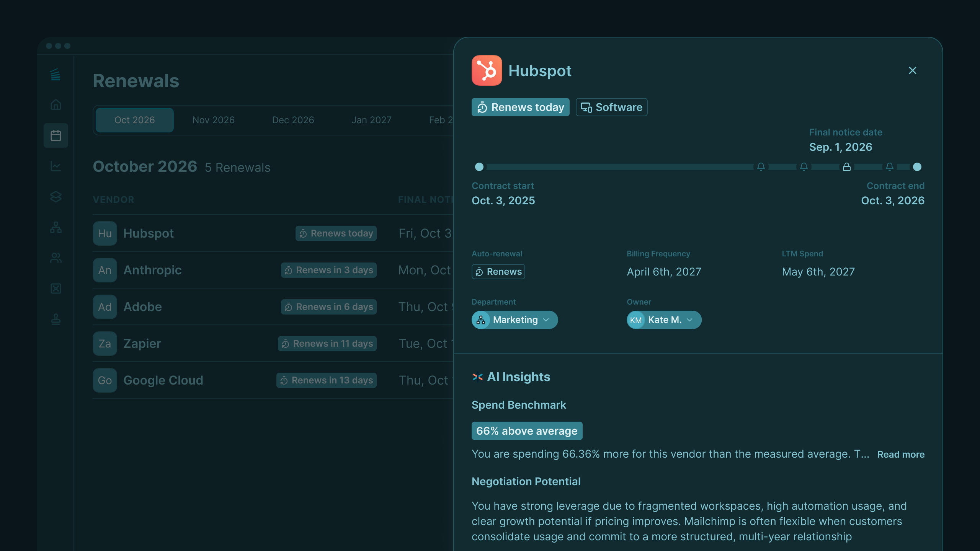This screenshot has width=980, height=551.
Task: Select the Dec 2026 month tab
Action: point(293,120)
